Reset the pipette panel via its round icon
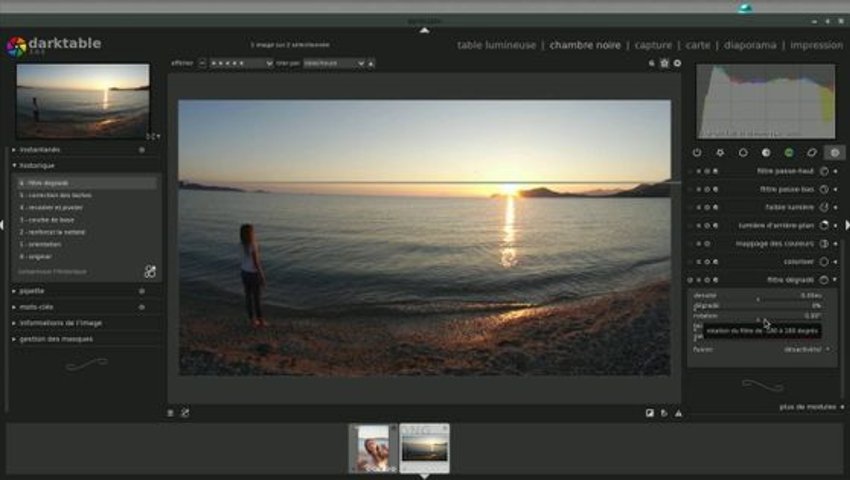The height and width of the screenshot is (480, 850). [141, 291]
